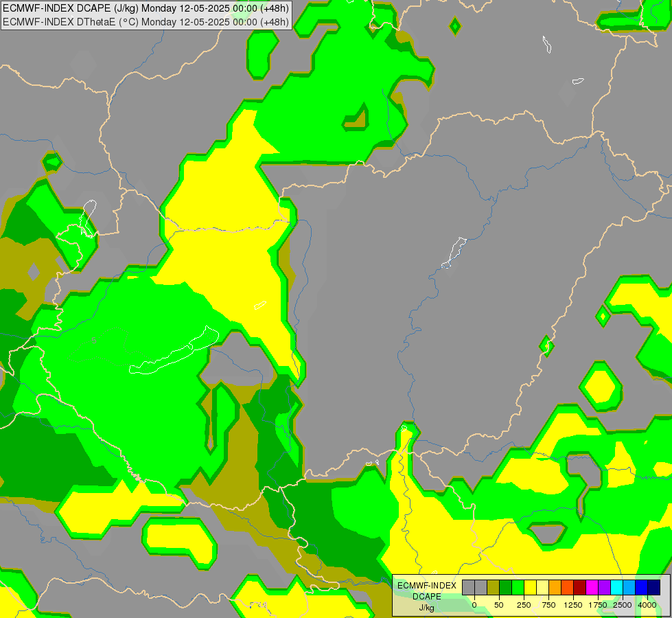Click the legend value 2500
Viewport: 672px width, 618px height.
(623, 605)
